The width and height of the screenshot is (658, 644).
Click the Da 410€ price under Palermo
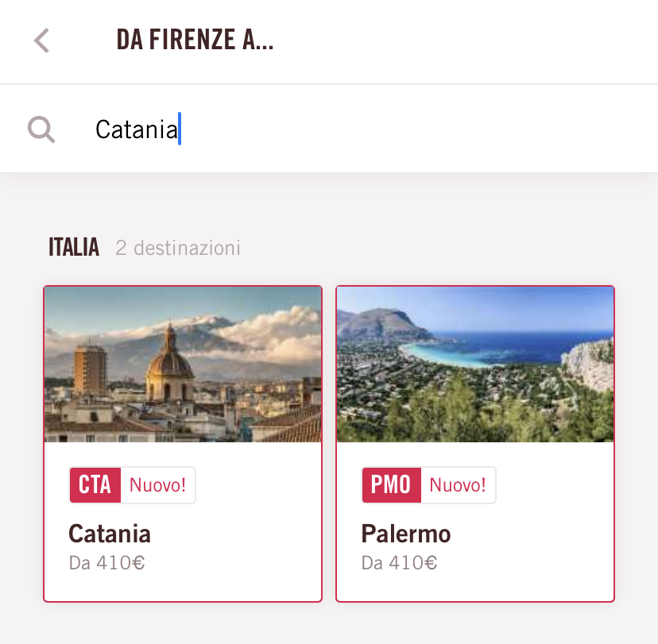(399, 563)
